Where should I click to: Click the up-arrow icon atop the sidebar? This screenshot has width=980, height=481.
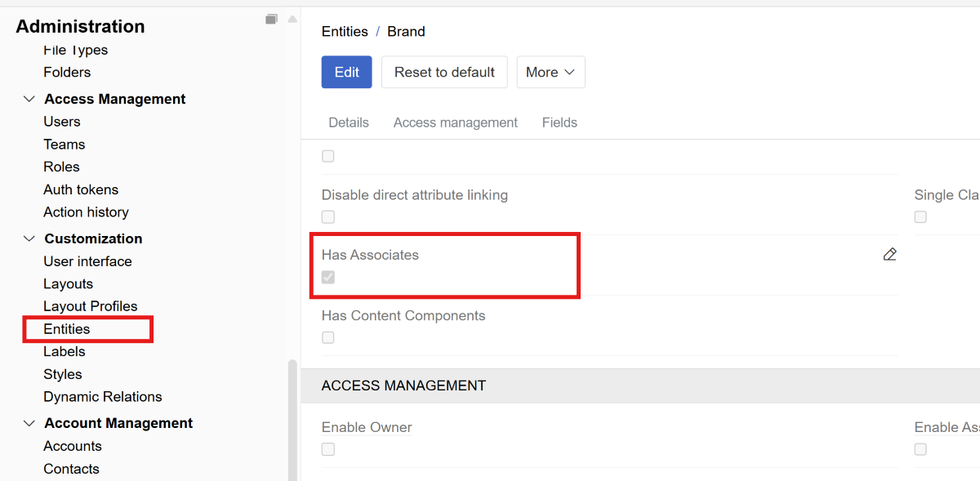(292, 20)
